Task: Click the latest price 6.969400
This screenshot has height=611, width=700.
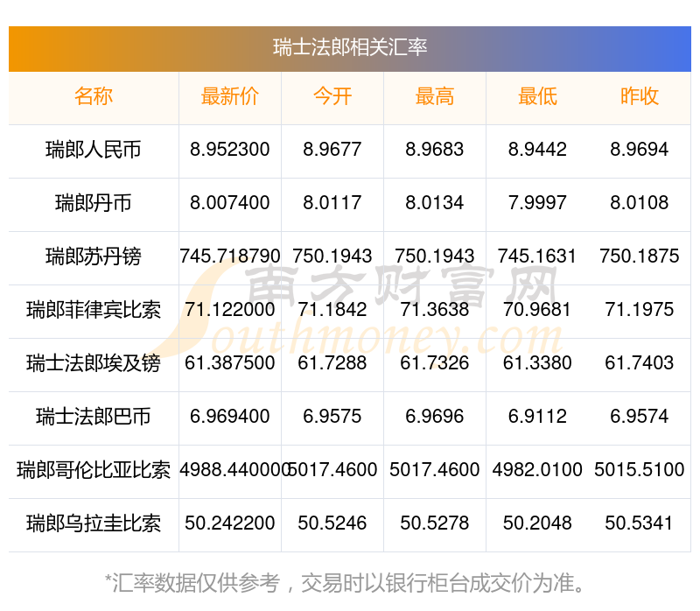Action: [230, 417]
